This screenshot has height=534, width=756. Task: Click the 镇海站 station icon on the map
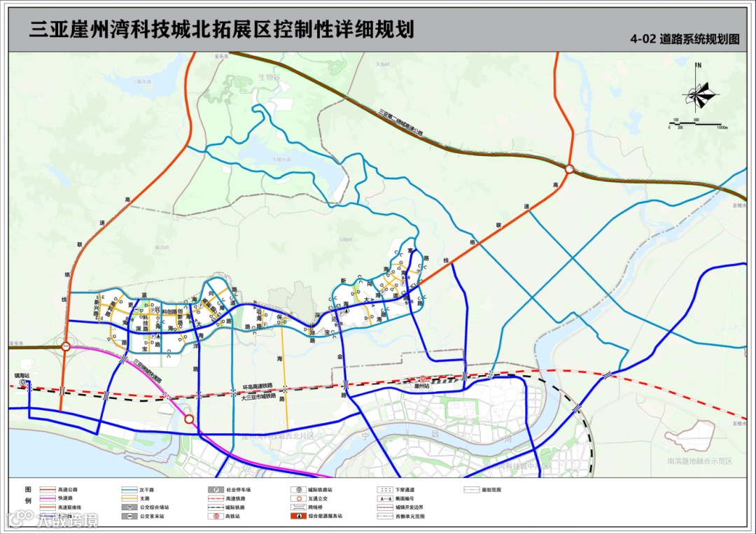[x=22, y=382]
